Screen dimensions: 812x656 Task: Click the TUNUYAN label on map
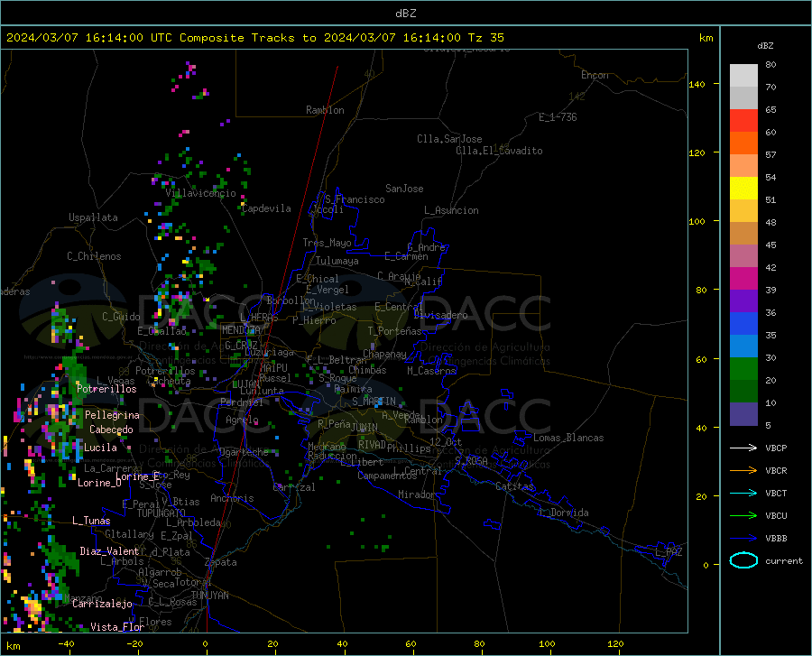209,596
